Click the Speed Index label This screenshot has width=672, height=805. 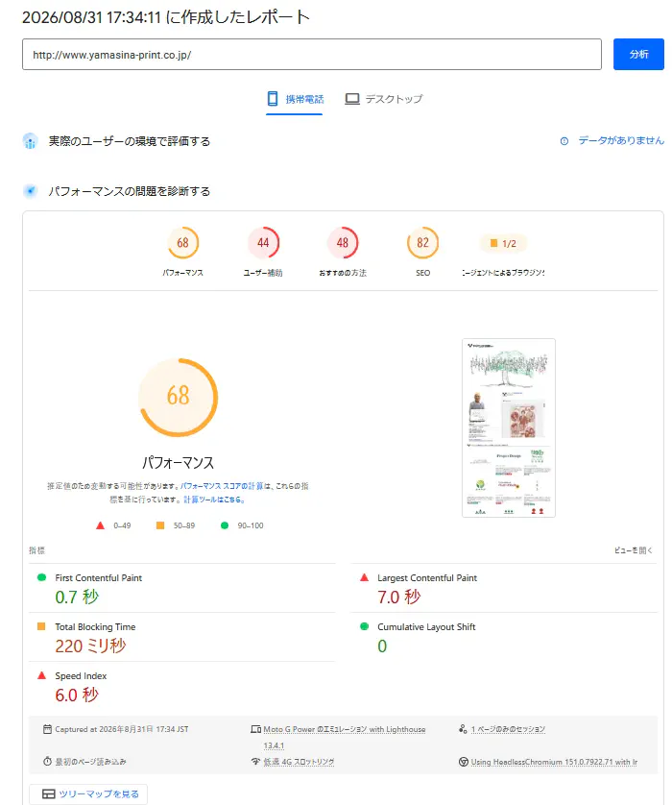(x=81, y=675)
